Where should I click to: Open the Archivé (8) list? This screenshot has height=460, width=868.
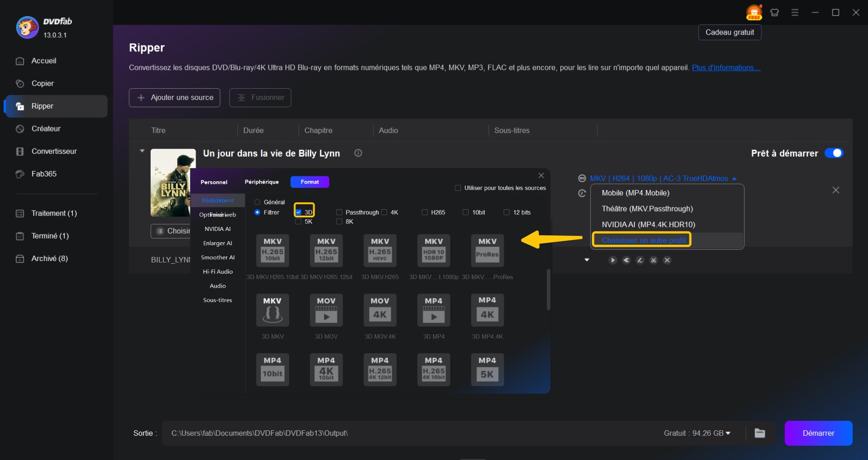49,258
